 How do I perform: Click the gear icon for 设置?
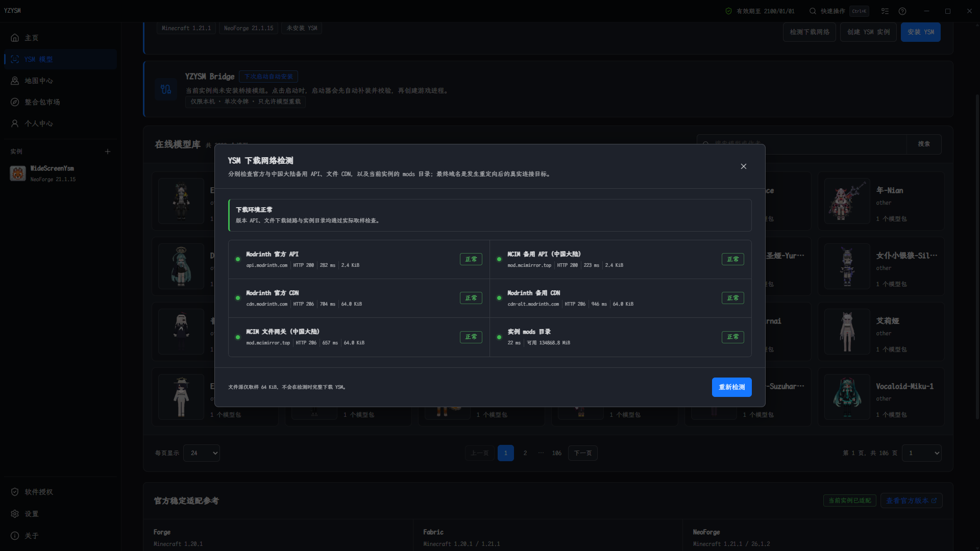coord(15,514)
